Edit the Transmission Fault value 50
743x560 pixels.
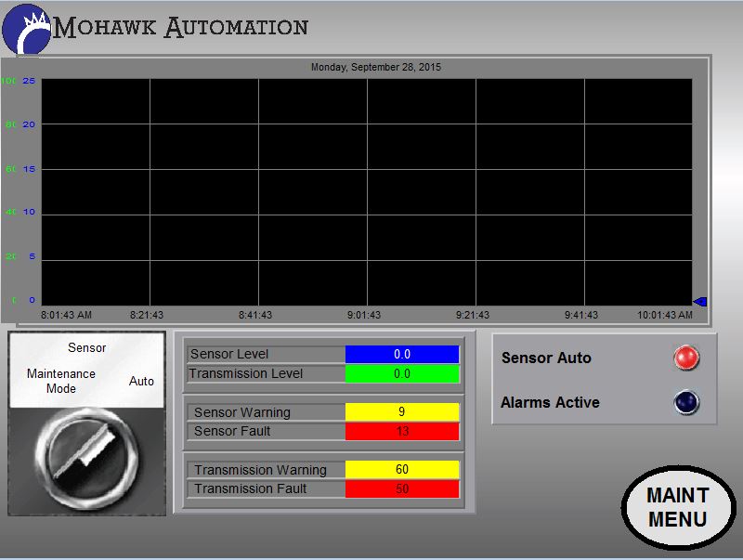click(x=402, y=488)
